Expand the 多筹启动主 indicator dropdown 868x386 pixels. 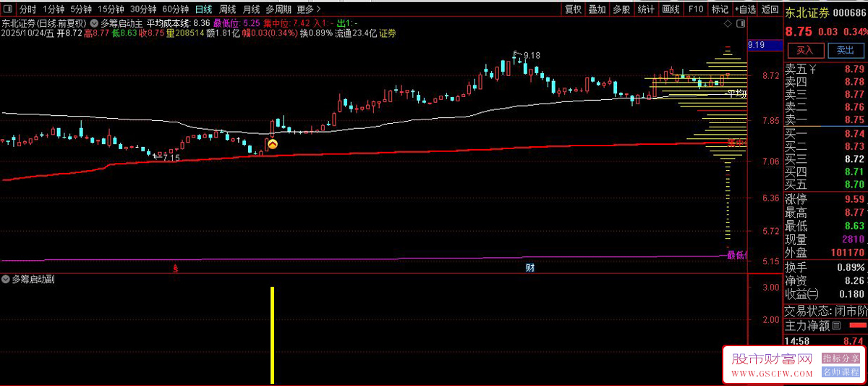tap(95, 23)
